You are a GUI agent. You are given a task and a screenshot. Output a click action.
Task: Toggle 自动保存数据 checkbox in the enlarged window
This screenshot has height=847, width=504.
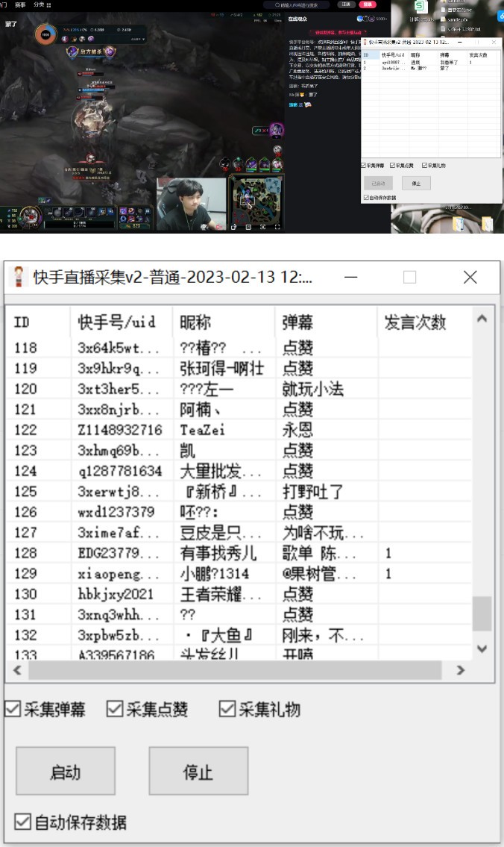[x=22, y=822]
